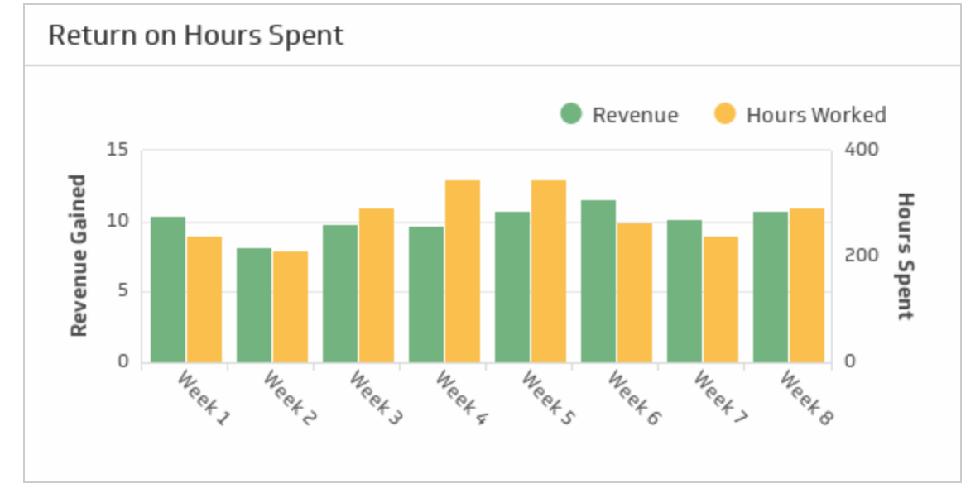The width and height of the screenshot is (980, 493).
Task: Click the Week 8 Hours Worked bar
Action: tap(807, 285)
